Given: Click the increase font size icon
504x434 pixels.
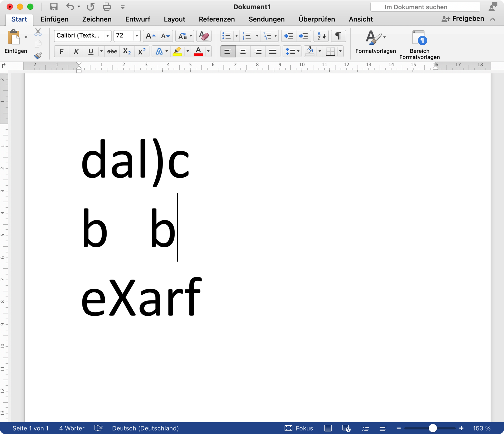Looking at the screenshot, I should click(150, 36).
